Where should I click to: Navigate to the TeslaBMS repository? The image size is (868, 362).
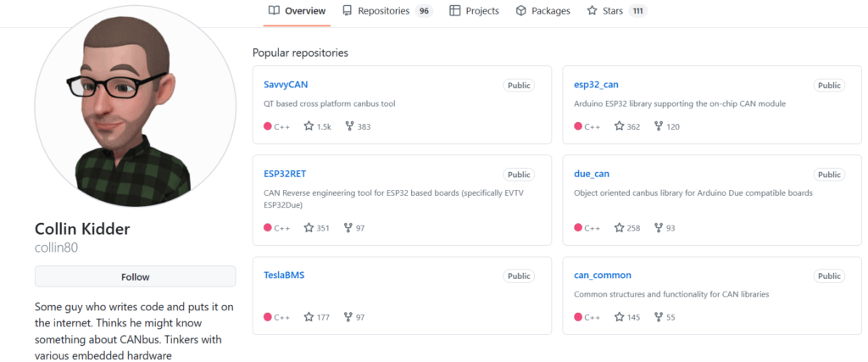(284, 276)
